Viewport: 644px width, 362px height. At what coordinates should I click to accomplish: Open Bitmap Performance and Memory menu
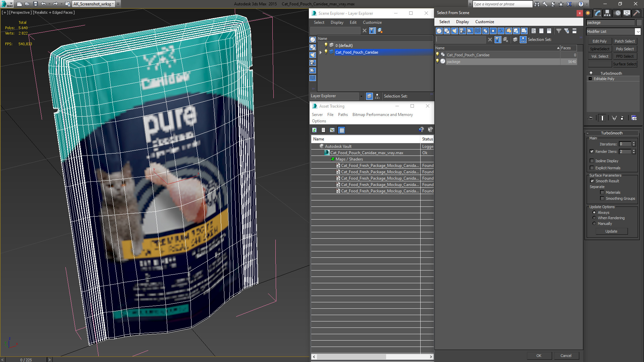tap(382, 115)
